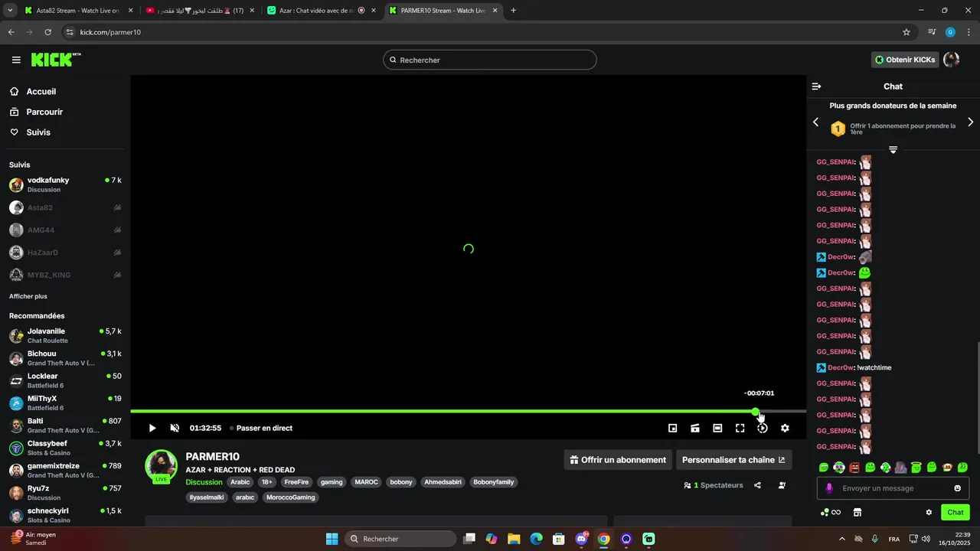The height and width of the screenshot is (551, 980).
Task: Click 'Obtenir KICKs' button
Action: [905, 60]
